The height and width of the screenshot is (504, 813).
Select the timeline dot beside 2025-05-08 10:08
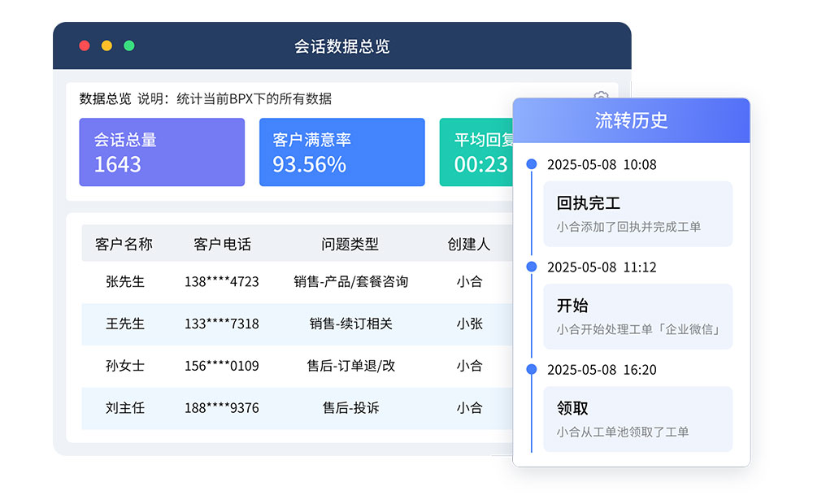(532, 164)
